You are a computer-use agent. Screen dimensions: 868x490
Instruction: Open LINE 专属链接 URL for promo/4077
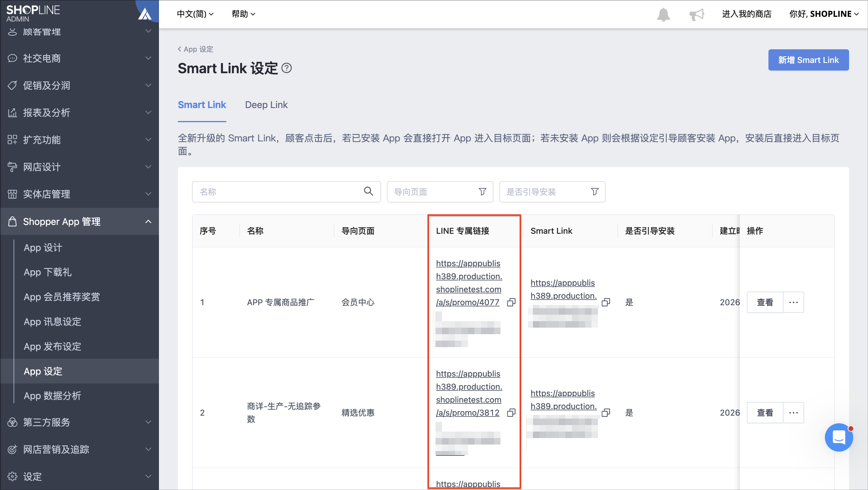click(469, 282)
